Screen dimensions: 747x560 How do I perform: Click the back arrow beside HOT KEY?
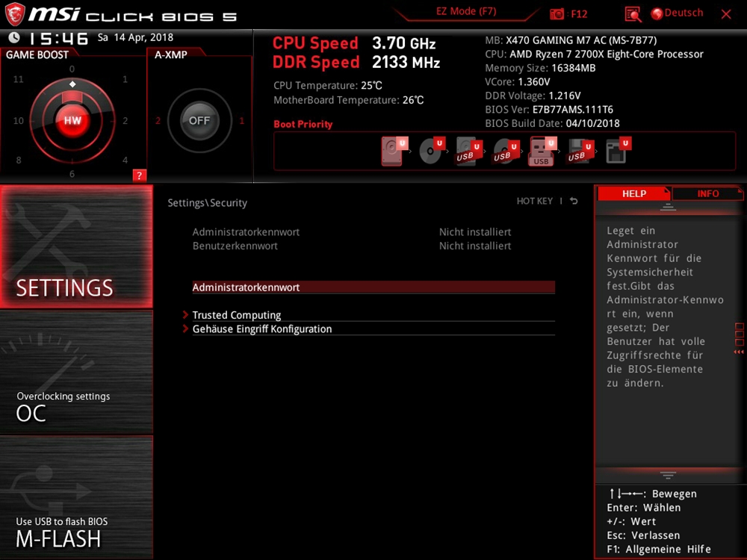[574, 201]
